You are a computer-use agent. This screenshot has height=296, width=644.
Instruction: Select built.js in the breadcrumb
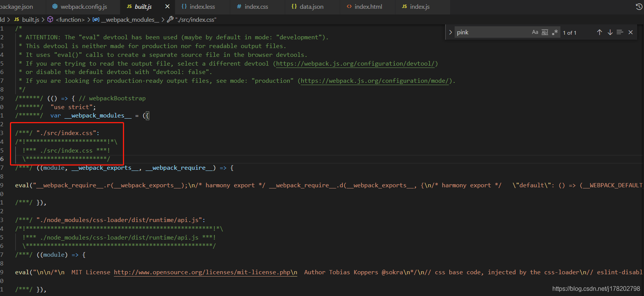[x=31, y=19]
